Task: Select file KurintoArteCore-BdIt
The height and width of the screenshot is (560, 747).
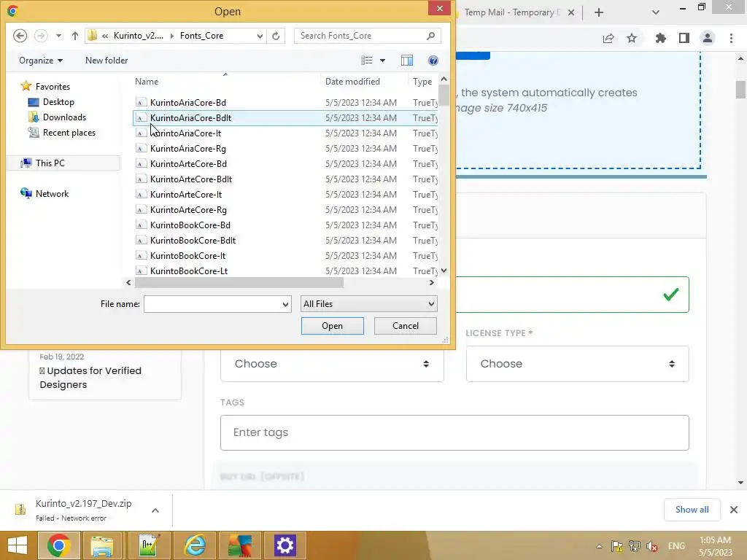Action: pos(285,179)
